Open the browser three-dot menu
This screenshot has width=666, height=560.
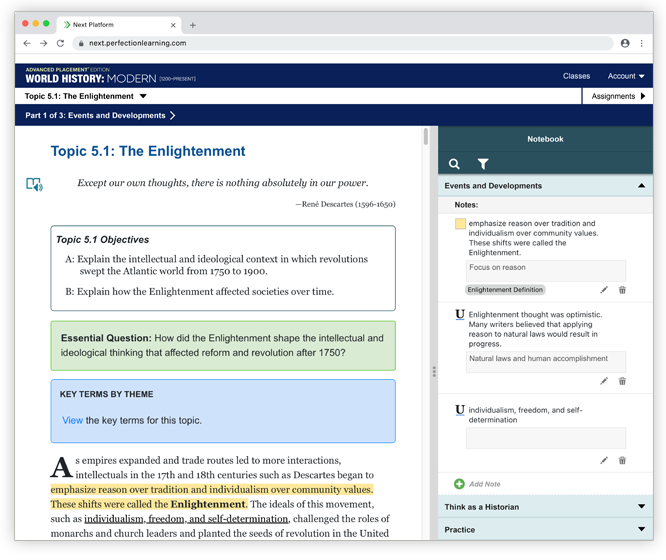(x=641, y=43)
